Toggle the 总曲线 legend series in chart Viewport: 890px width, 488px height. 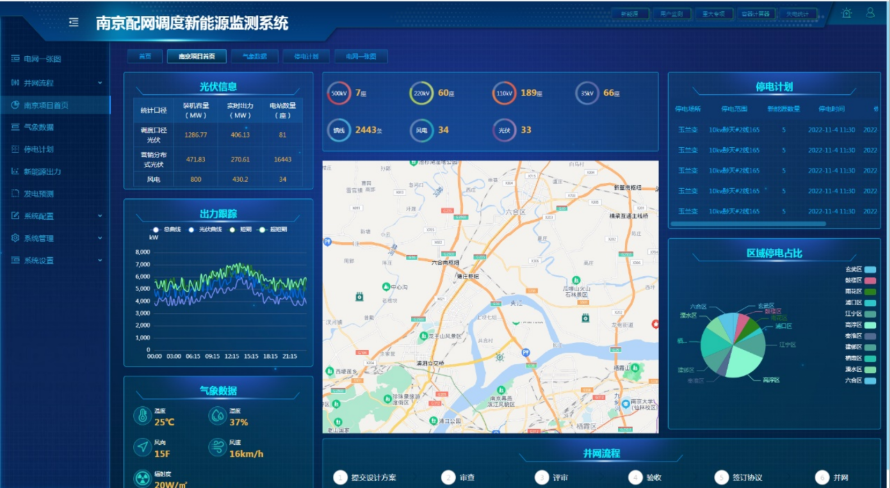[167, 229]
